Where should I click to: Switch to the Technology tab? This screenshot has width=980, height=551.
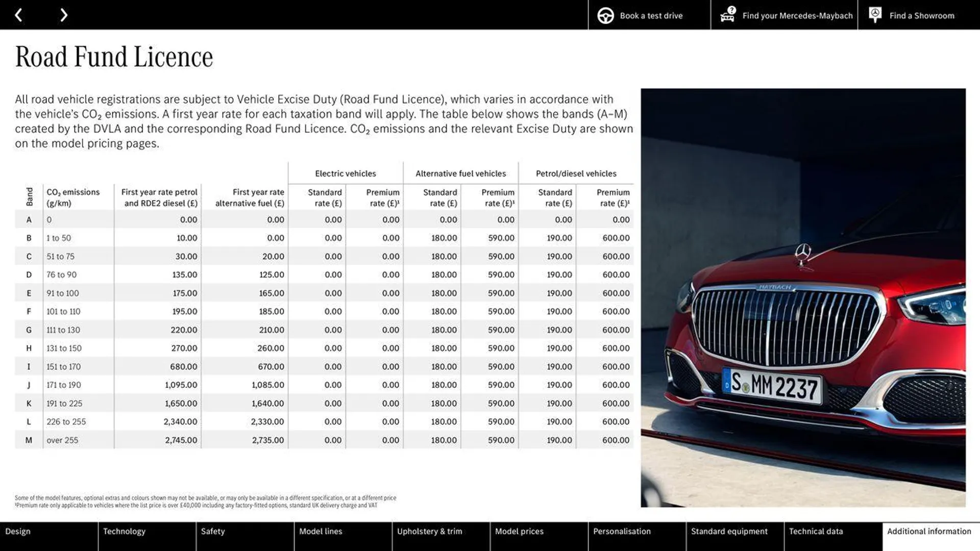tap(146, 536)
